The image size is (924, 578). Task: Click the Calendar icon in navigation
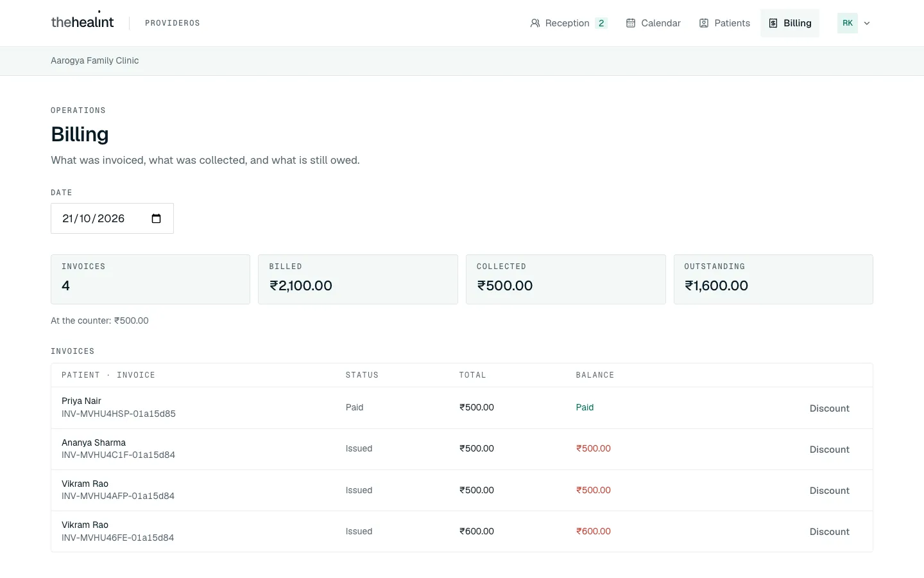(631, 23)
